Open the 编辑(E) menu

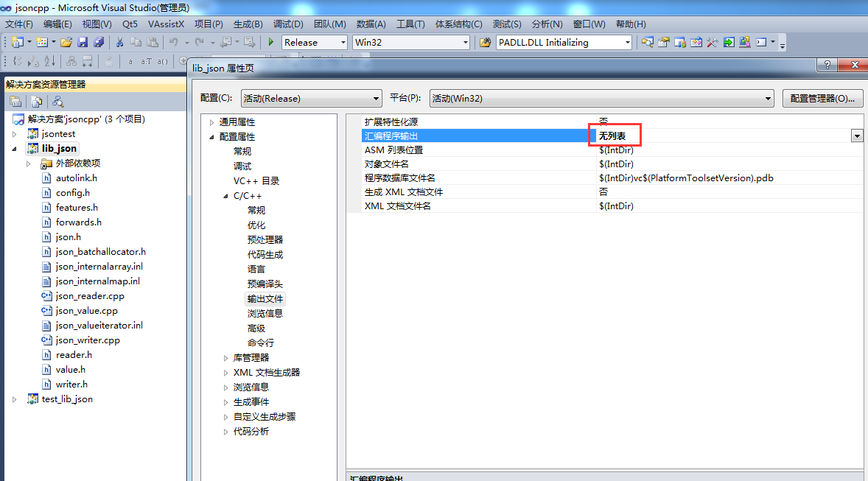point(57,24)
